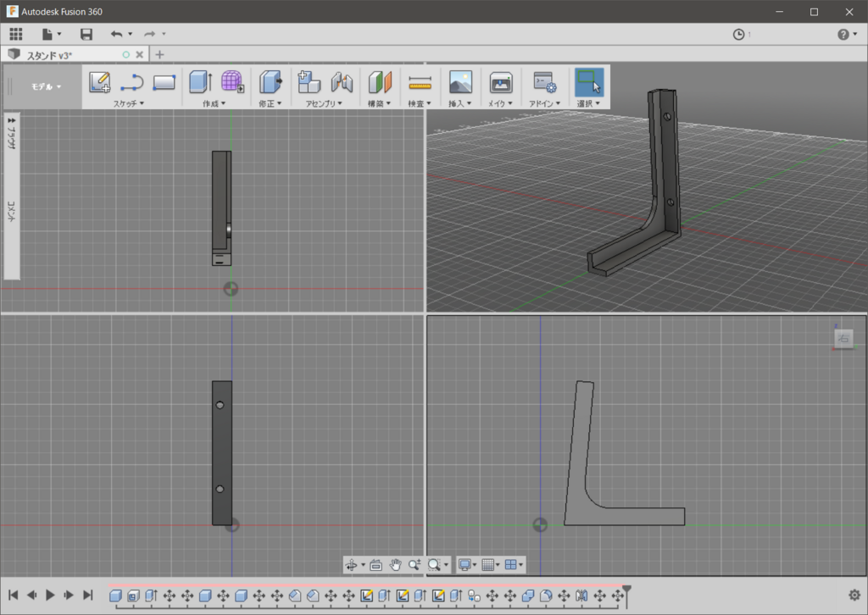
Task: Click the Redo arrow
Action: point(149,34)
